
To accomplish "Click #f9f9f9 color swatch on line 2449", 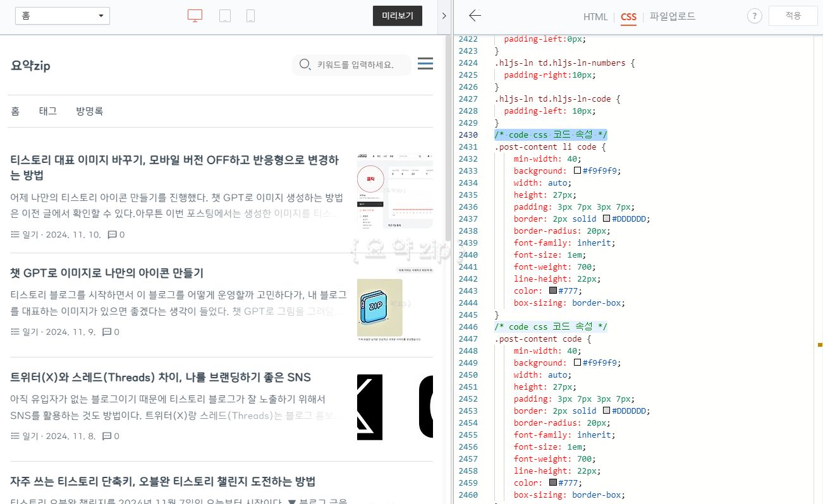I will click(577, 363).
